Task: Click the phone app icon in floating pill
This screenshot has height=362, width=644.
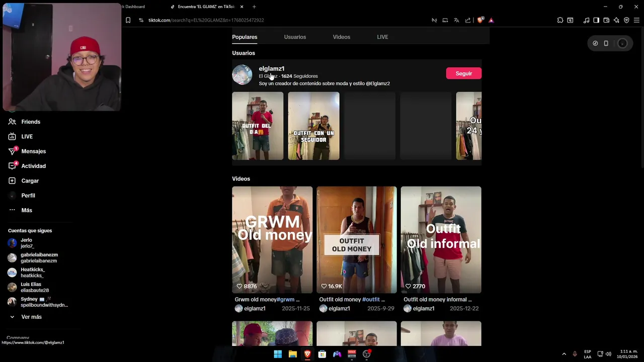Action: [606, 43]
